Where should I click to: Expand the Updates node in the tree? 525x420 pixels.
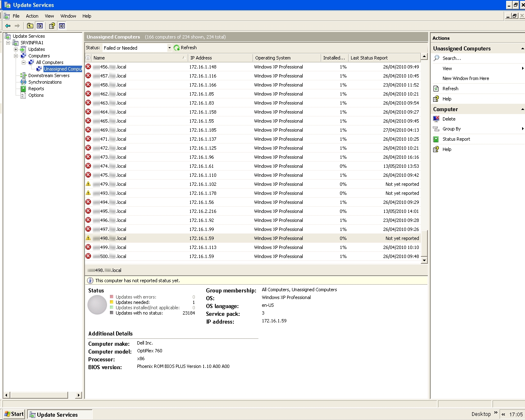coord(16,49)
